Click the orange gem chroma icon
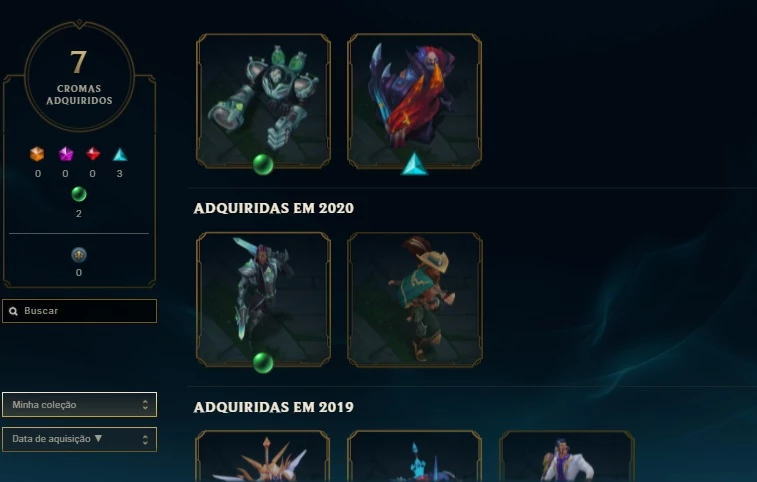 pos(37,154)
